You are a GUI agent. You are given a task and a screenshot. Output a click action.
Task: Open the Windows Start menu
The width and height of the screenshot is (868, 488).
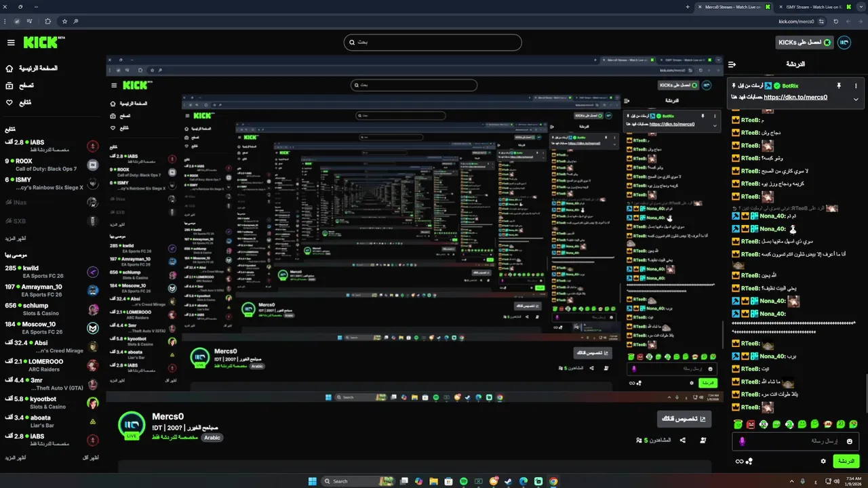click(312, 481)
